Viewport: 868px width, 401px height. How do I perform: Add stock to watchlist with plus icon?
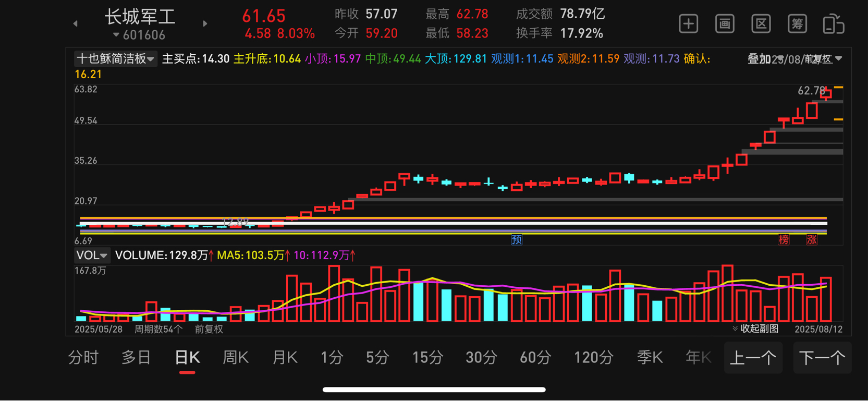coord(688,23)
